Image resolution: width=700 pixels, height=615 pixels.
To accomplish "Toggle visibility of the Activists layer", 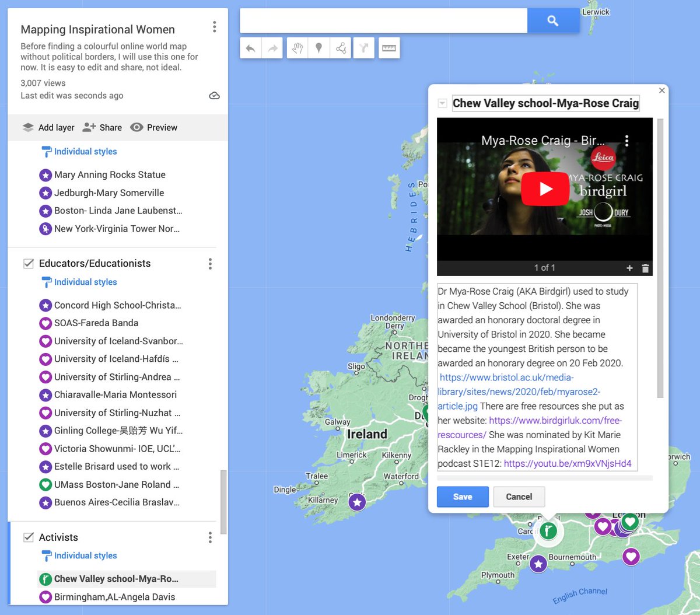I will pyautogui.click(x=29, y=537).
